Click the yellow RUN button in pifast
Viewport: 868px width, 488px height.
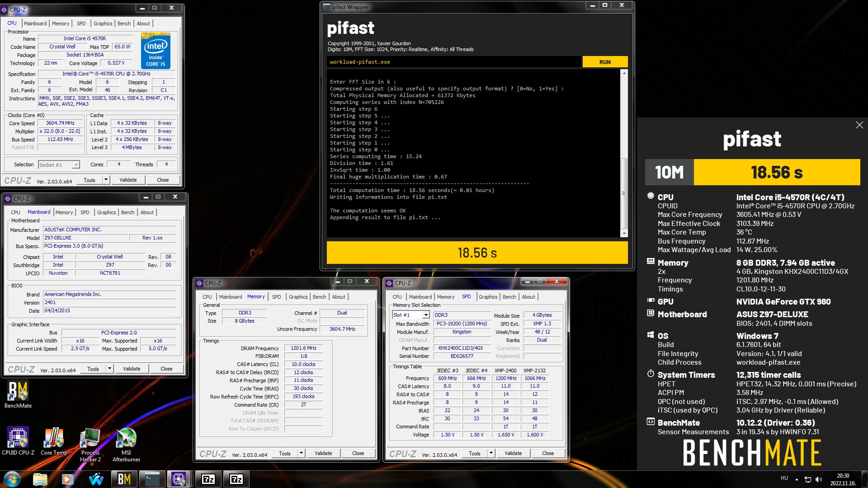(x=605, y=62)
